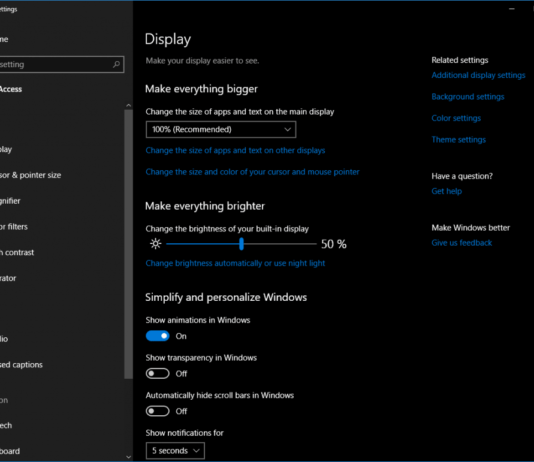The width and height of the screenshot is (534, 462).
Task: Click the Show notifications for label
Action: (x=185, y=433)
